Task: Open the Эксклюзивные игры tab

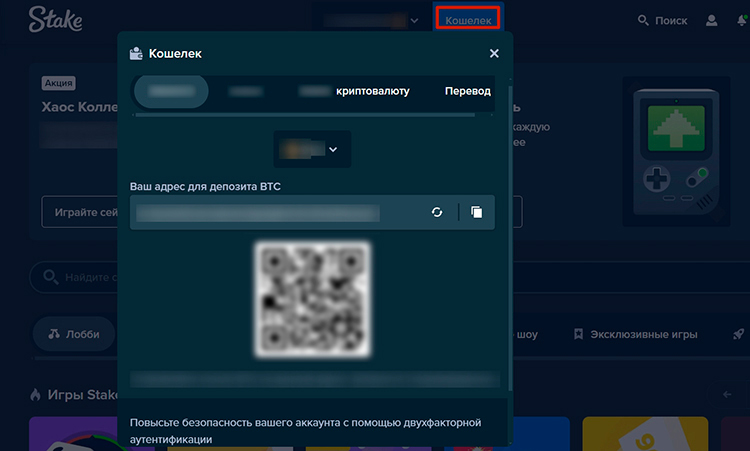Action: tap(635, 334)
